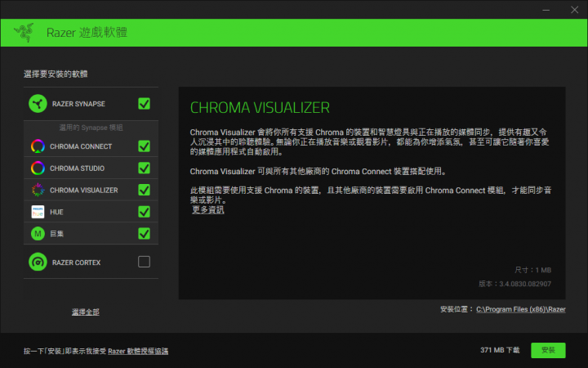Screen dimensions: 588x368
Task: Enable the Razer Cortex checkbox
Action: click(144, 262)
